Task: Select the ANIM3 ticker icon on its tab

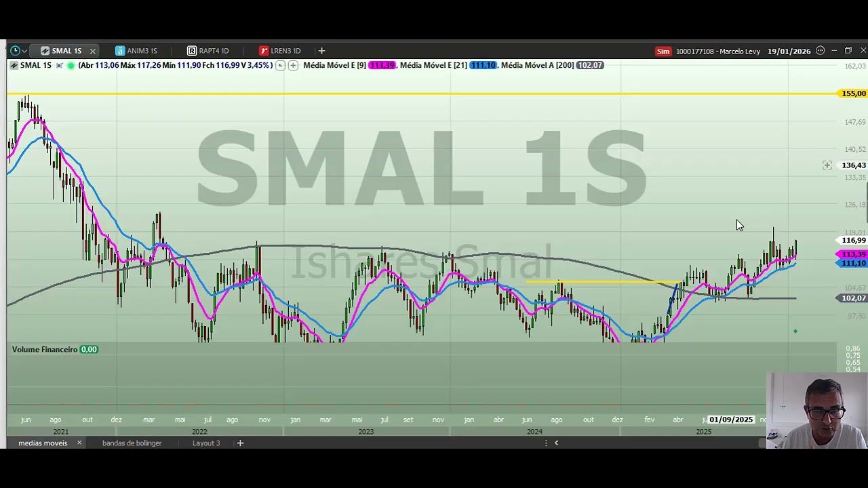Action: 119,50
